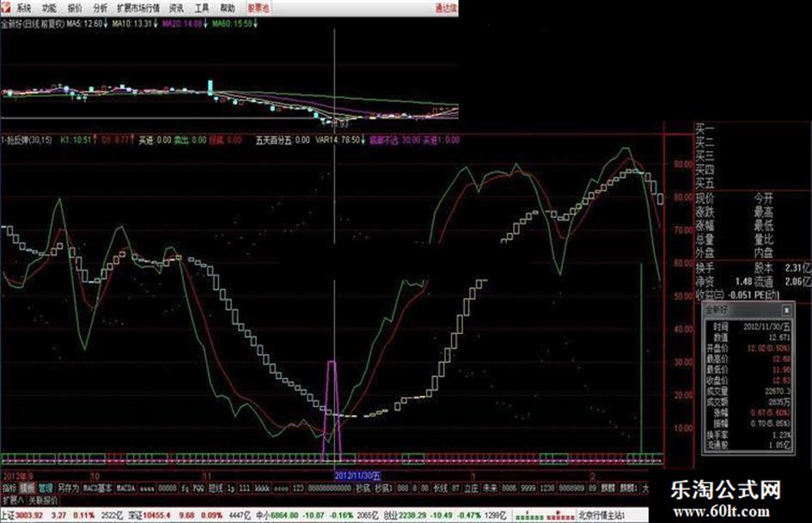Select the MACDA indicator tab

[125, 488]
